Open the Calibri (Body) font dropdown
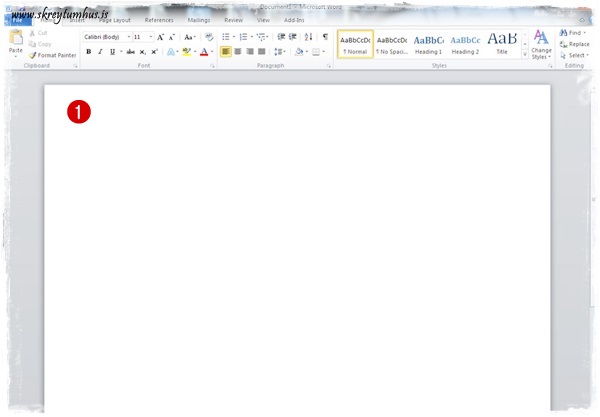 [x=105, y=37]
